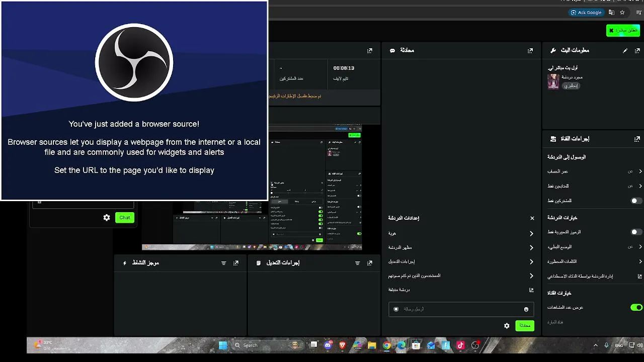This screenshot has height=362, width=644.
Task: Click the stream category thumbnail image
Action: (553, 81)
